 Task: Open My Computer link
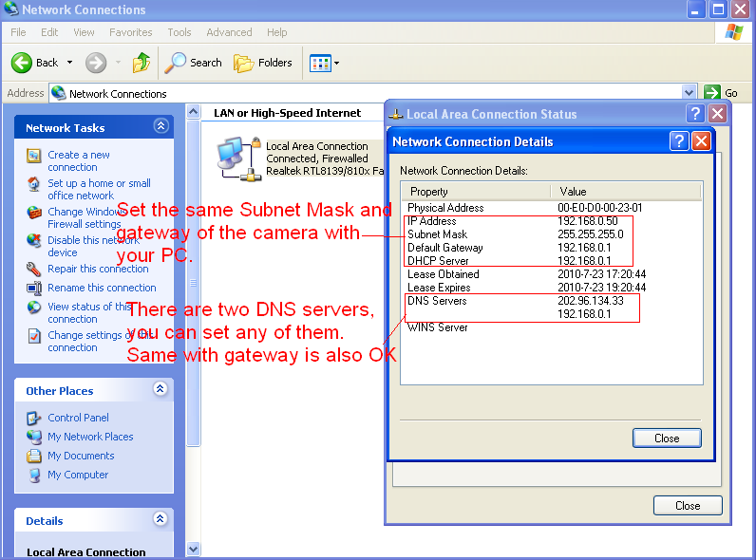coord(78,475)
